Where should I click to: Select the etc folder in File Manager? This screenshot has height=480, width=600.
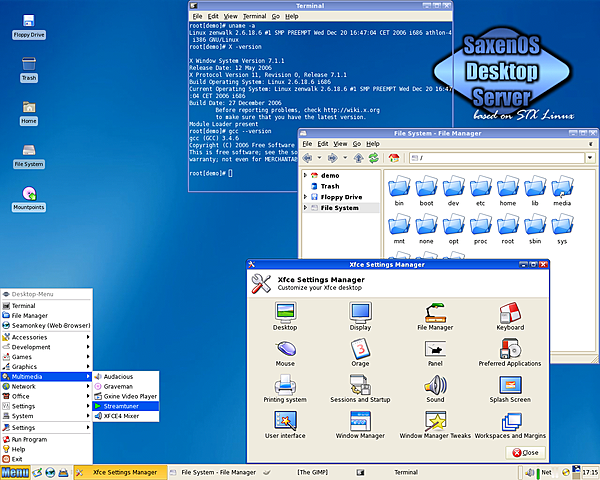(481, 191)
